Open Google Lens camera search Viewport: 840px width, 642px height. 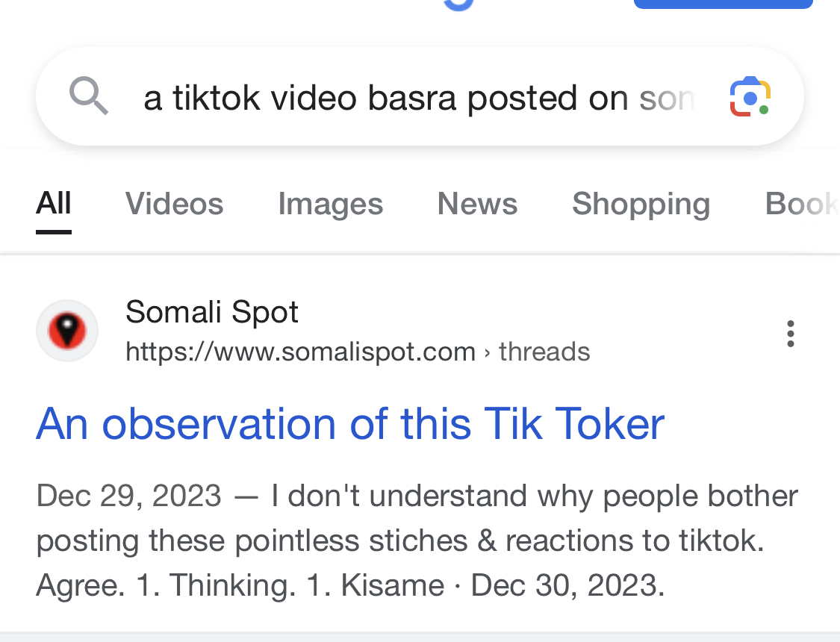click(x=750, y=97)
